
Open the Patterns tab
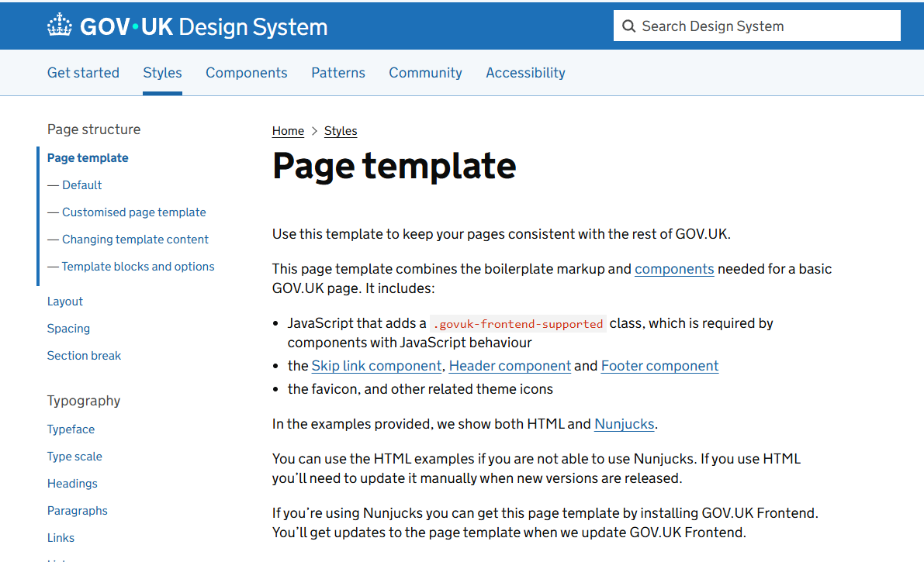pos(338,72)
